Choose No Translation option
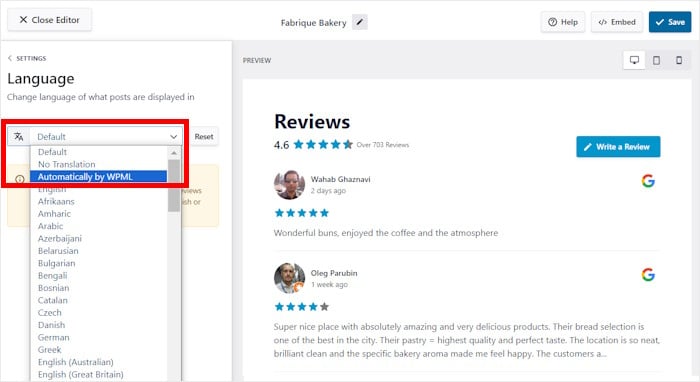Screen dimensions: 700x382 coord(99,164)
